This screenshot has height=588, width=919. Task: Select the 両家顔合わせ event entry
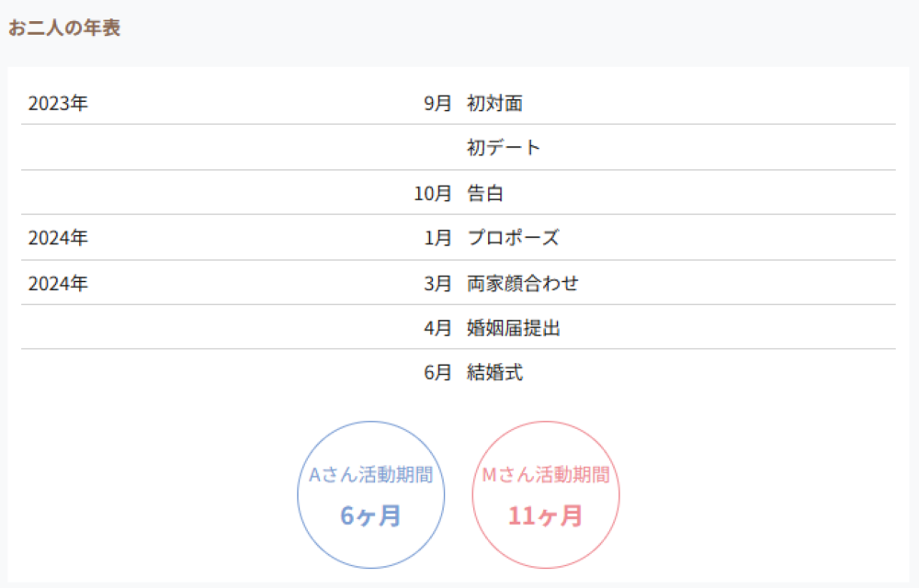point(522,284)
